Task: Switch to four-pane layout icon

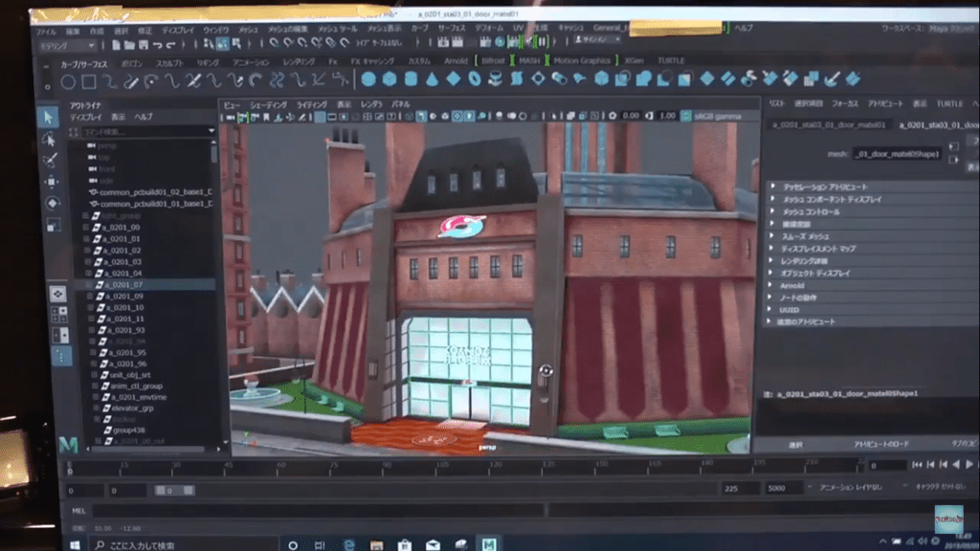Action: point(59,314)
